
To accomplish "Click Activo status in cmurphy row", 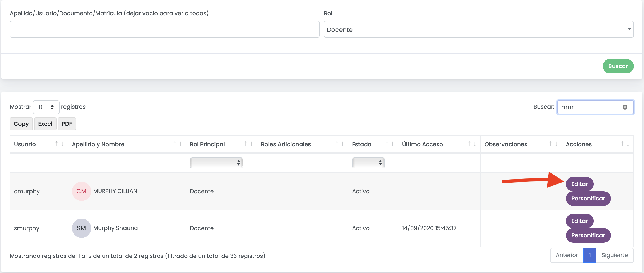I will pyautogui.click(x=361, y=191).
